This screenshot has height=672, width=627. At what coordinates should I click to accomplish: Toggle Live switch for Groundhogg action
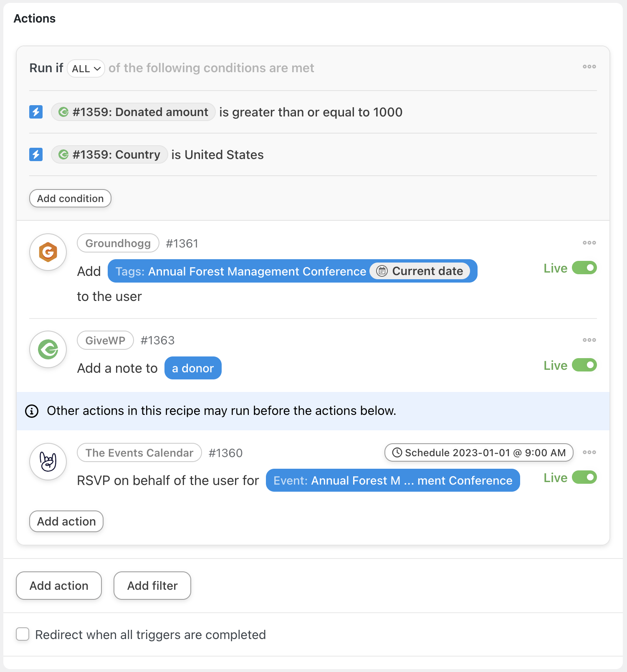tap(584, 268)
